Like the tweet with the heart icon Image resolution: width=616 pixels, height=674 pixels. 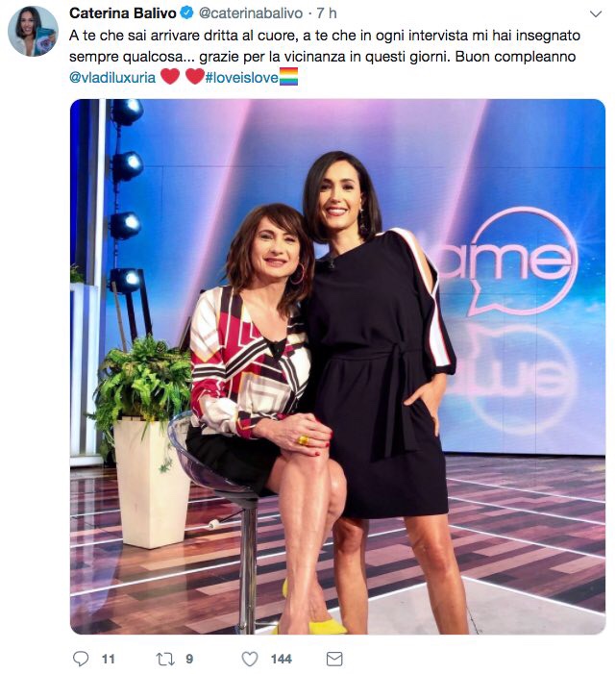click(250, 659)
